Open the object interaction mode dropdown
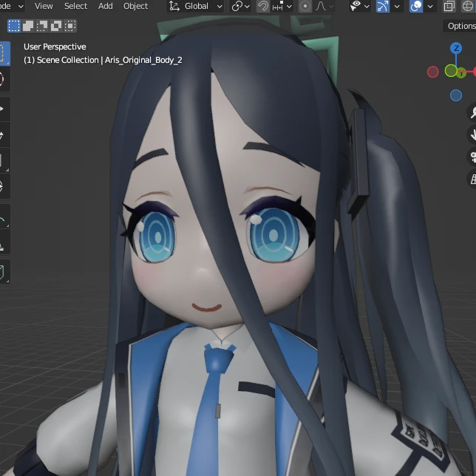476x476 pixels. [12, 6]
